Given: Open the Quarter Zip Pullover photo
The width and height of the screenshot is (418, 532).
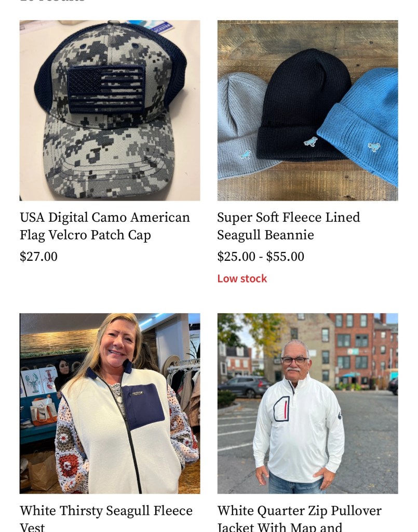Looking at the screenshot, I should pos(307,403).
